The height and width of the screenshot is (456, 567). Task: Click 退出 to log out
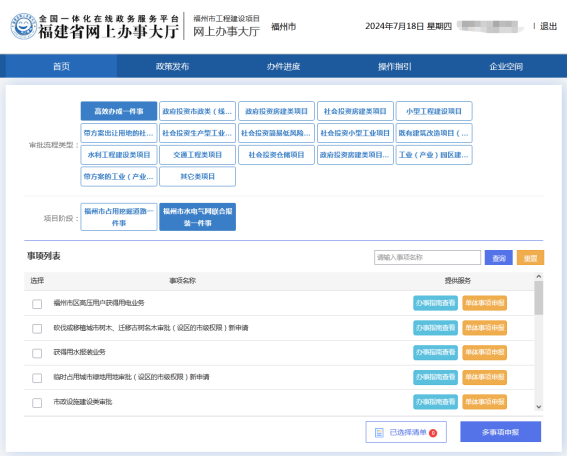tap(548, 26)
